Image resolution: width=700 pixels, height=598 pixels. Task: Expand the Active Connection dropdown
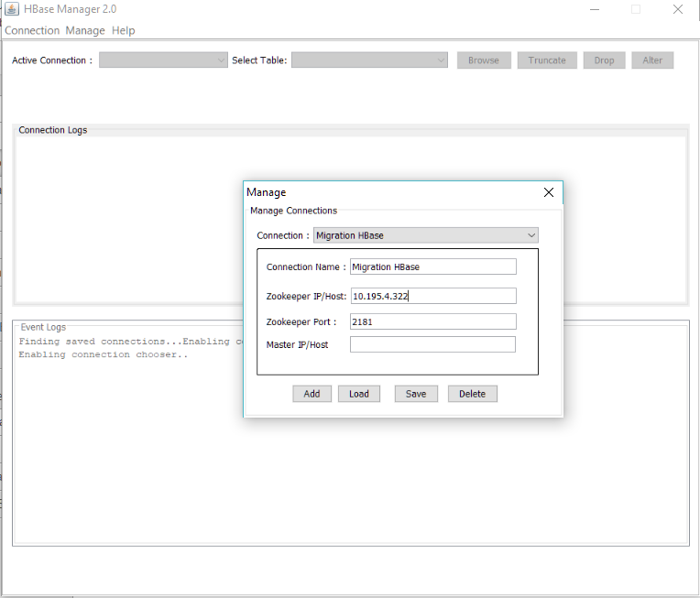[163, 60]
